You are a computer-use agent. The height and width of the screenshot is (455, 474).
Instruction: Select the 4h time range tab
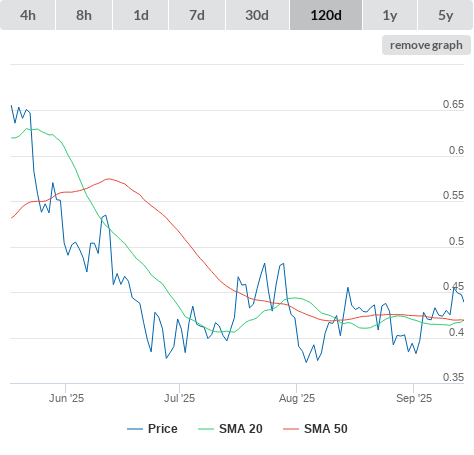click(x=28, y=15)
